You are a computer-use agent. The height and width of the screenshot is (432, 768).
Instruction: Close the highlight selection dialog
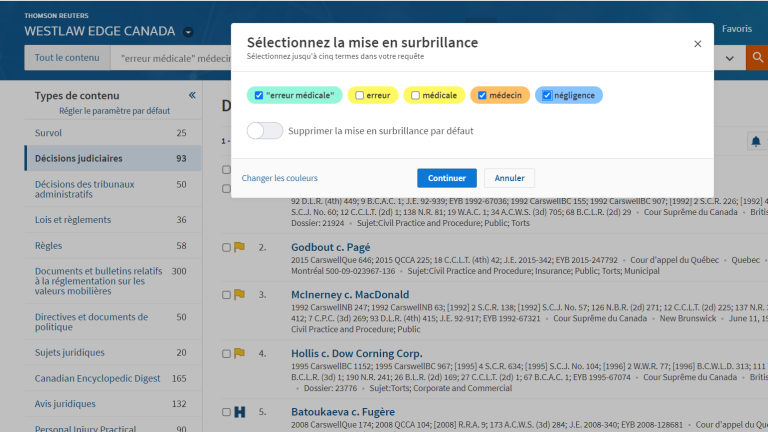[697, 44]
